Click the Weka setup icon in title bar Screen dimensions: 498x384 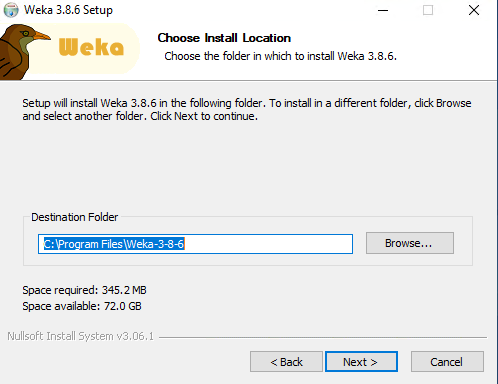pos(11,10)
